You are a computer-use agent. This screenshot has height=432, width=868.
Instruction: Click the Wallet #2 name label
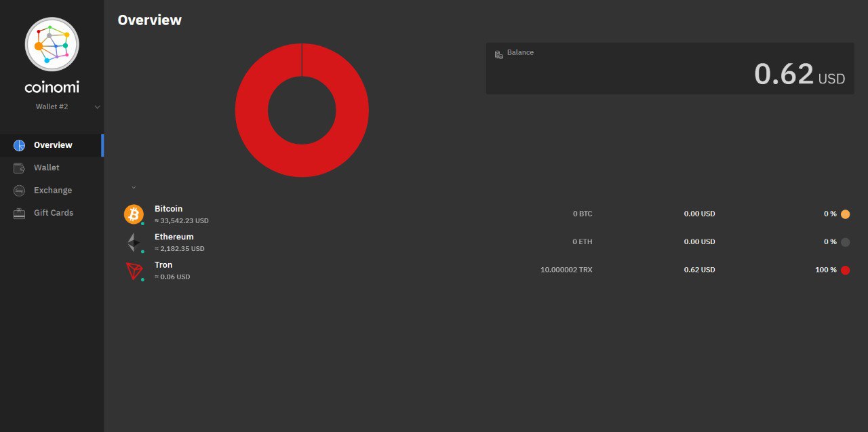52,107
